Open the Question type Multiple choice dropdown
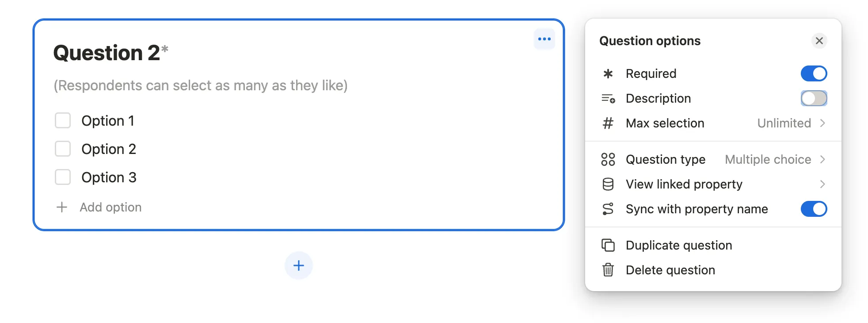This screenshot has width=868, height=323. [x=774, y=159]
